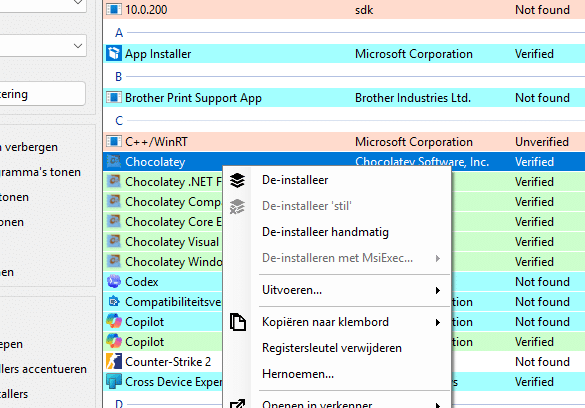Click De-installeren met MsiExec... entry
Image resolution: width=585 pixels, height=408 pixels.
tap(337, 258)
